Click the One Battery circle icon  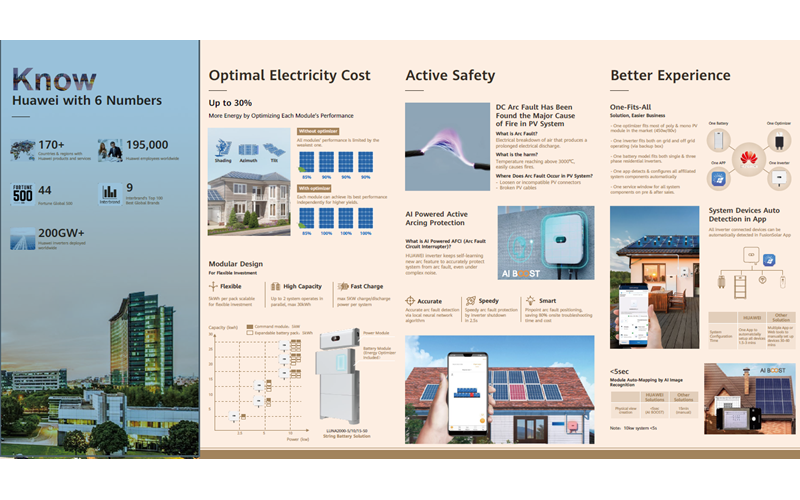pyautogui.click(x=718, y=140)
